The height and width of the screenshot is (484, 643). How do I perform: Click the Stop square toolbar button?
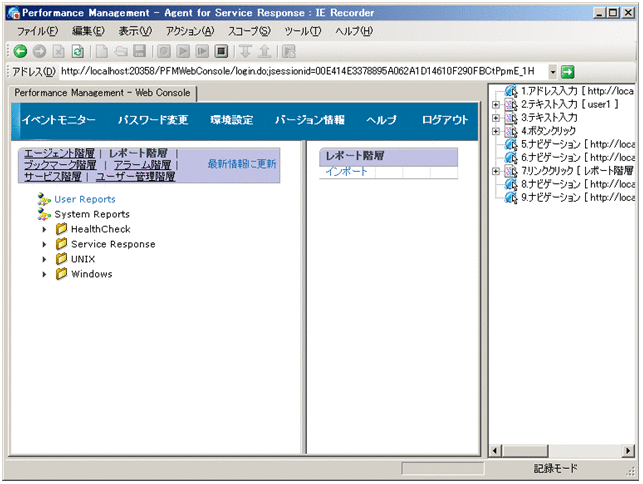click(221, 51)
